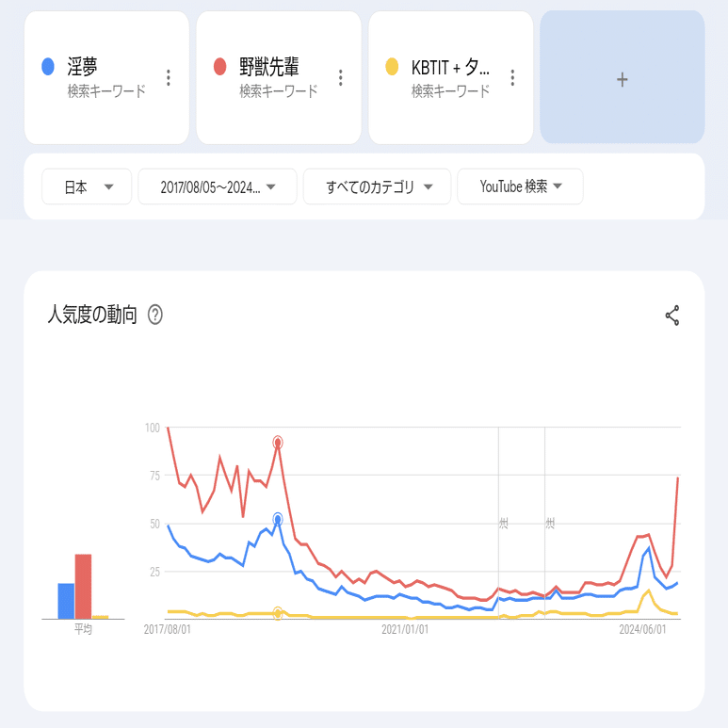The image size is (728, 728).
Task: Open options menu for 淫夢 keyword
Action: tap(169, 77)
